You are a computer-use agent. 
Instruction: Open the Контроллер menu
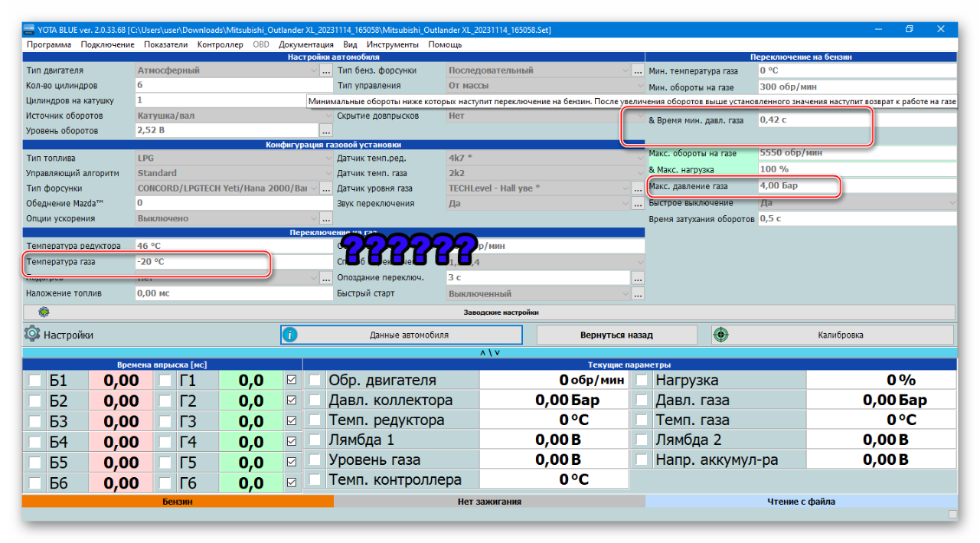point(220,44)
